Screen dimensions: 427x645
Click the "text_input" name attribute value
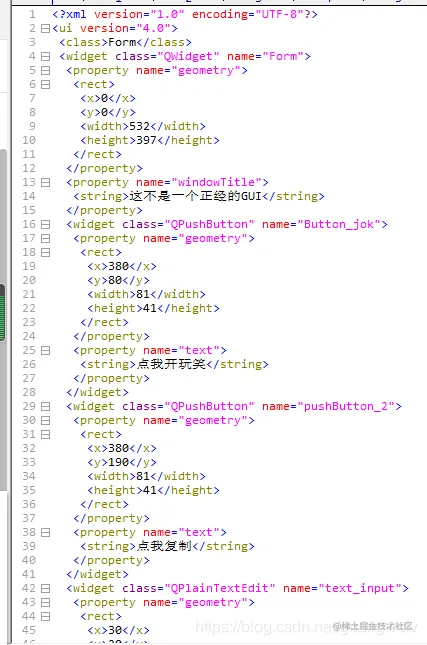pos(360,588)
